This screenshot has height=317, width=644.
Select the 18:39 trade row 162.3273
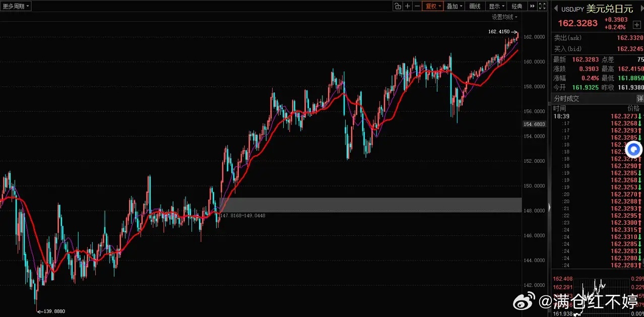(598, 116)
